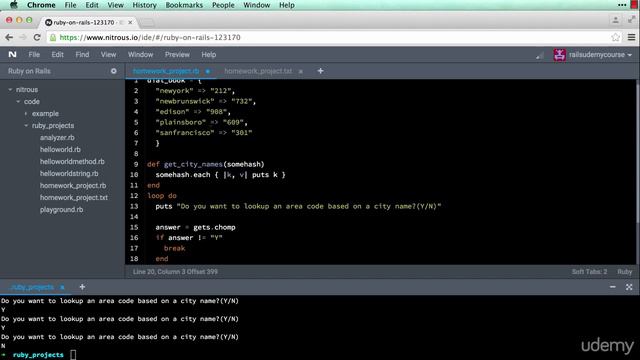Viewport: 640px width, 360px height.
Task: Open helloworldstring.rb in file tree
Action: point(69,173)
